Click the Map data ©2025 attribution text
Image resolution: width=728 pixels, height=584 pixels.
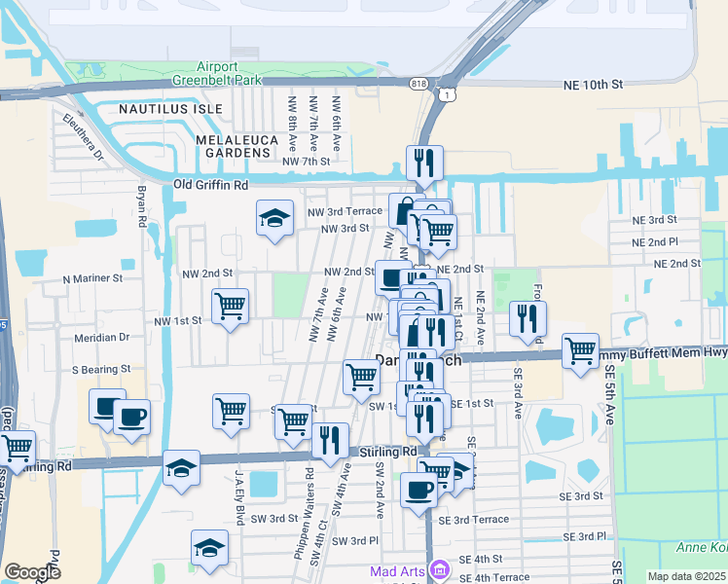coord(686,576)
